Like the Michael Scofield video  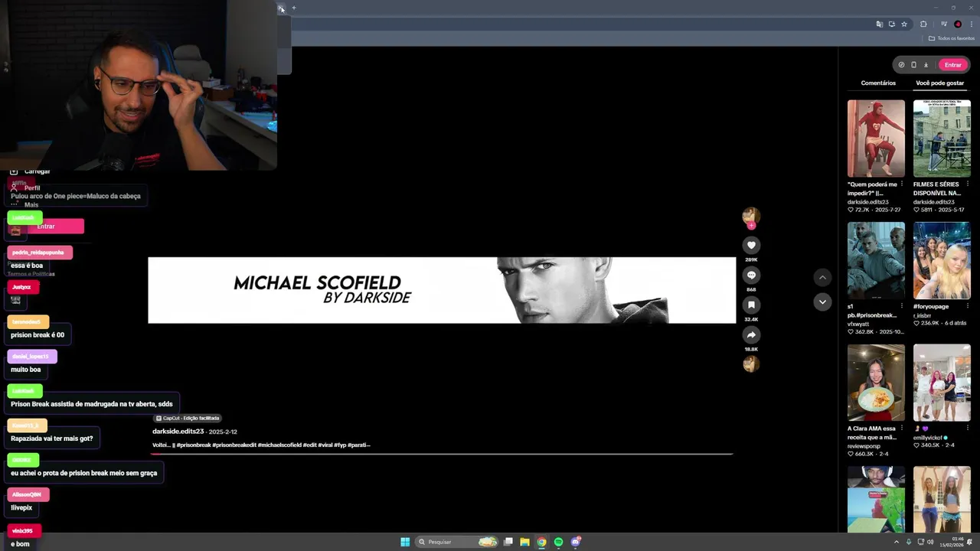coord(751,245)
